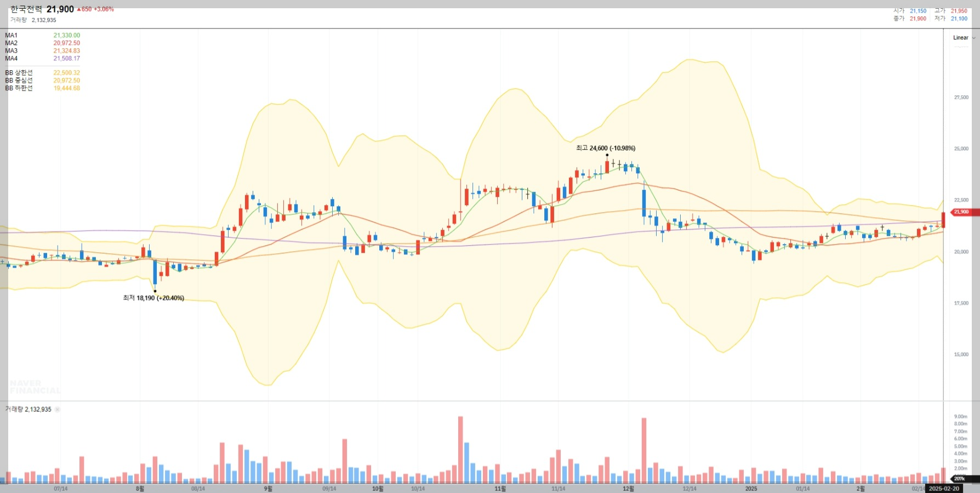
Task: Click the 2025 year label on date axis
Action: pos(751,489)
